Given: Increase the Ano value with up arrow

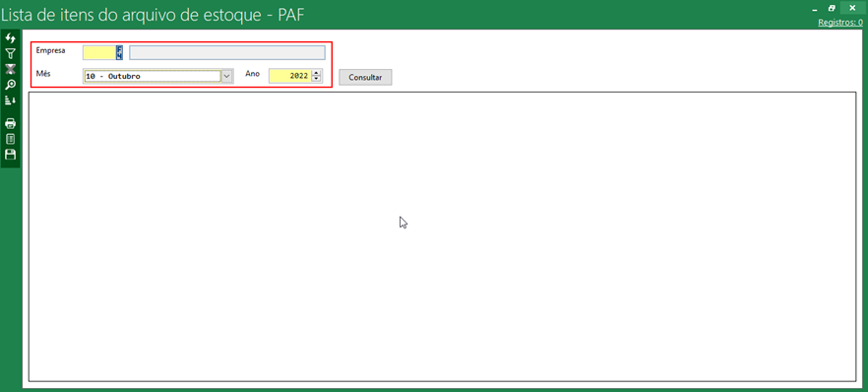Looking at the screenshot, I should coord(316,73).
